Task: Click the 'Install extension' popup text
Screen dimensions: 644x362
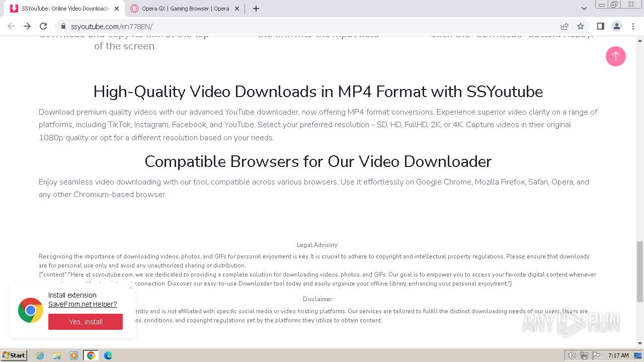Action: tap(72, 295)
